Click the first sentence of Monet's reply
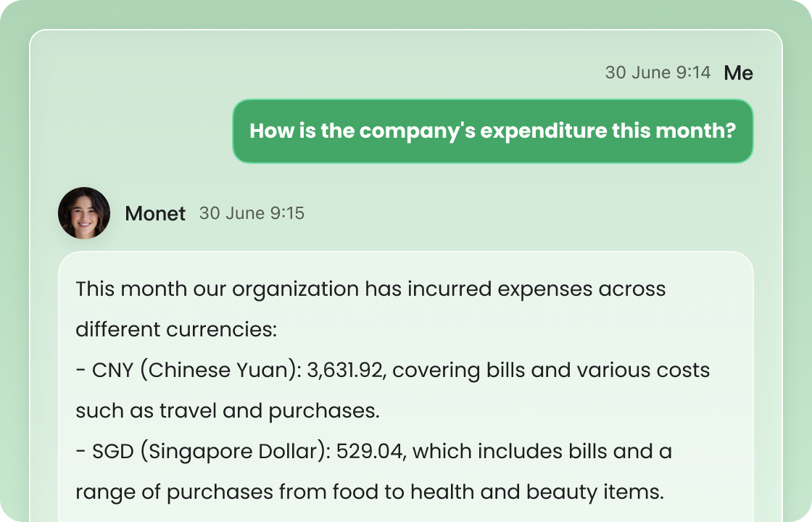812x522 pixels. point(370,289)
